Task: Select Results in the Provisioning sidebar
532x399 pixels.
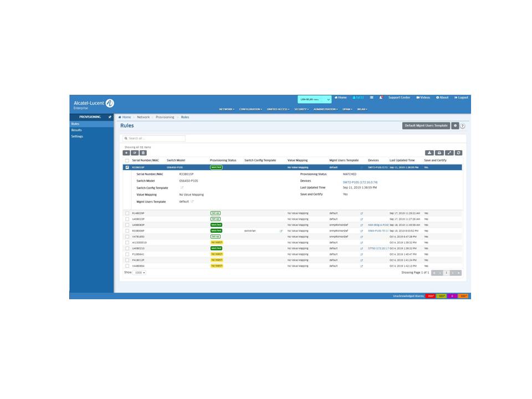Action: pyautogui.click(x=76, y=130)
